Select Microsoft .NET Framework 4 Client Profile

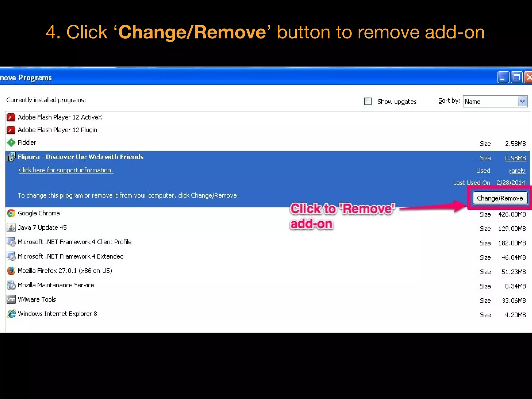(x=75, y=242)
